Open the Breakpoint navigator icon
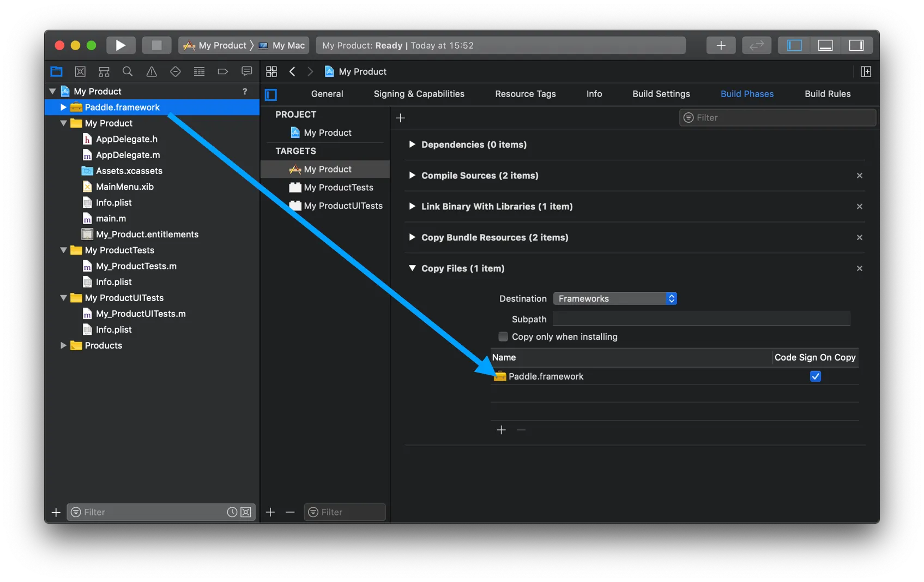Viewport: 924px width, 582px height. [222, 71]
